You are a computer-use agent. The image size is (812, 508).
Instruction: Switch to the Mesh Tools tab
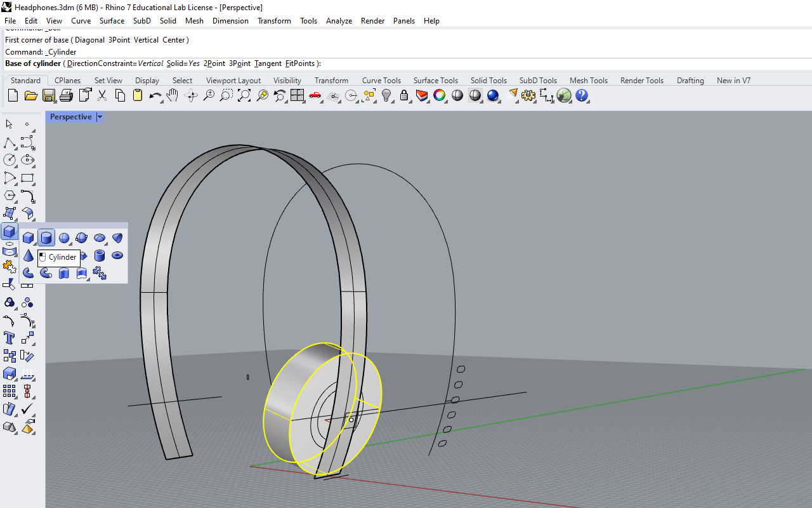(x=589, y=81)
